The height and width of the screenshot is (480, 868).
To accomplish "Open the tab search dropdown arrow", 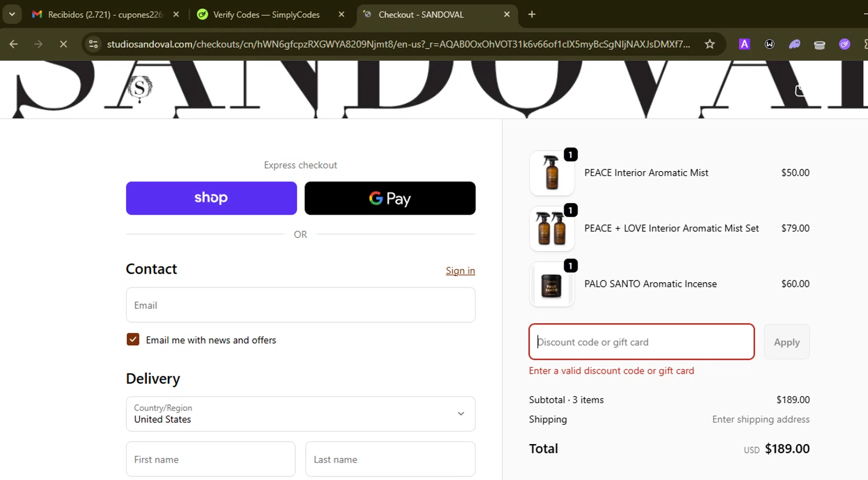I will click(12, 14).
